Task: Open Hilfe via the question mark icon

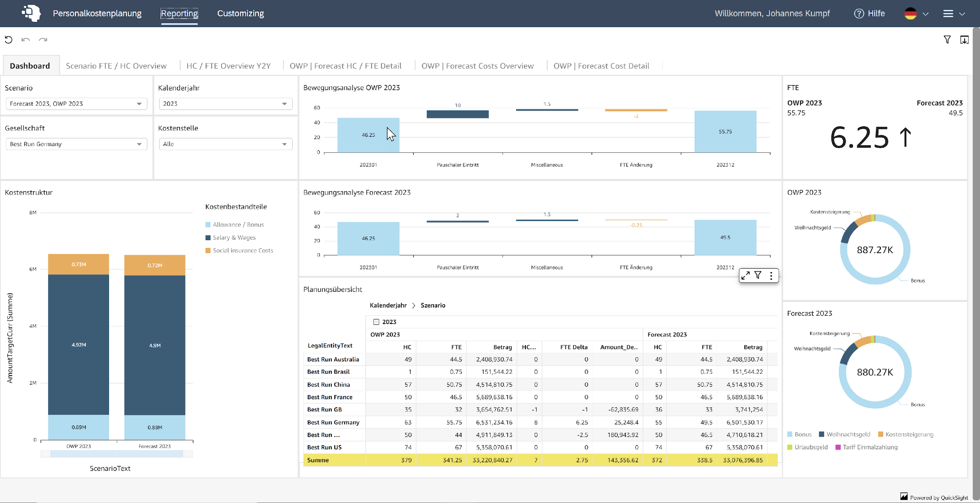Action: 858,13
